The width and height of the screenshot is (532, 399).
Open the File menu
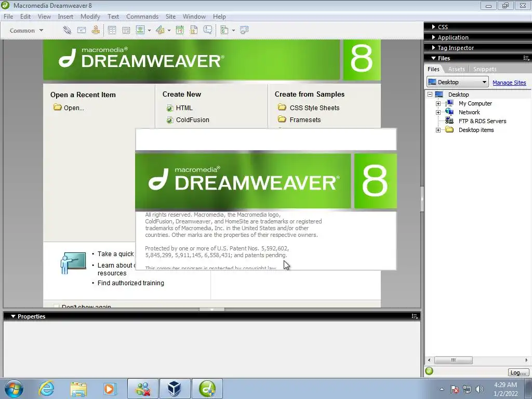click(x=8, y=16)
